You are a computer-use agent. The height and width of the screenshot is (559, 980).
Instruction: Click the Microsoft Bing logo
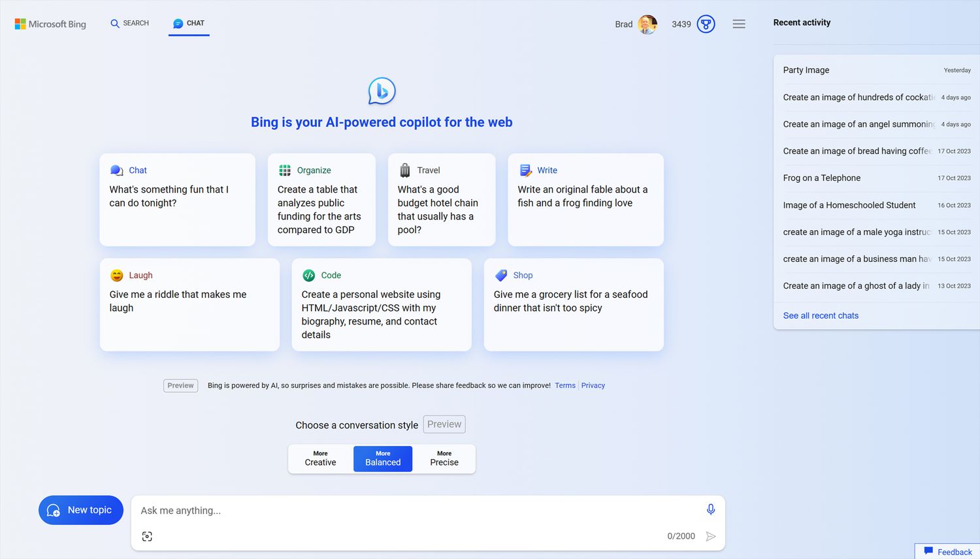point(50,24)
